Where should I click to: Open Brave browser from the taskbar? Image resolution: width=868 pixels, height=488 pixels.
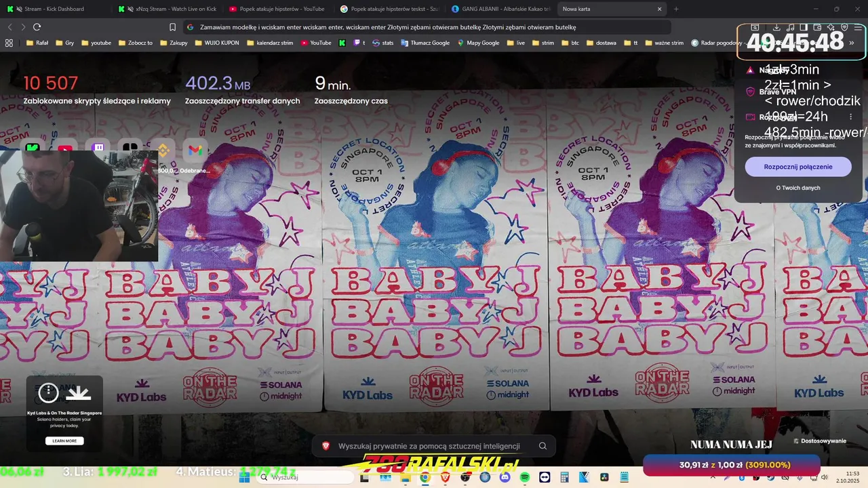446,477
